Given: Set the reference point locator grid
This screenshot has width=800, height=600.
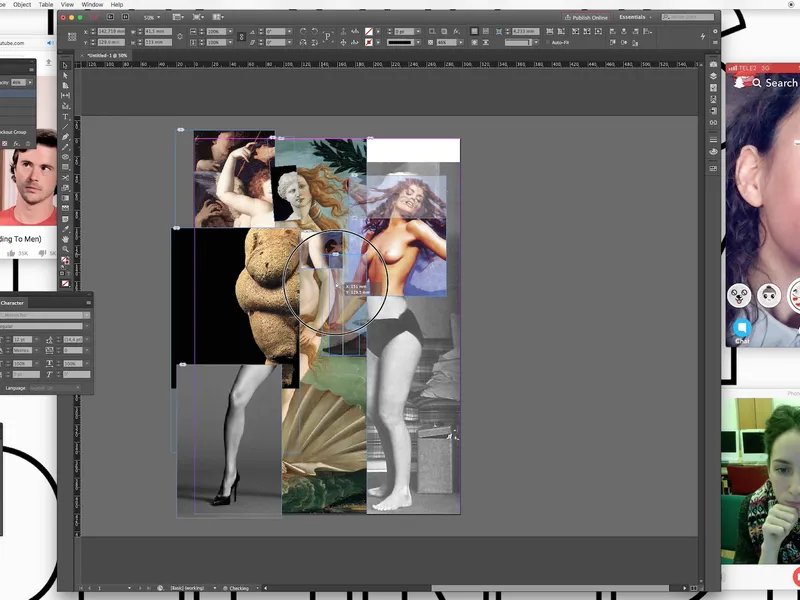Looking at the screenshot, I should point(72,37).
